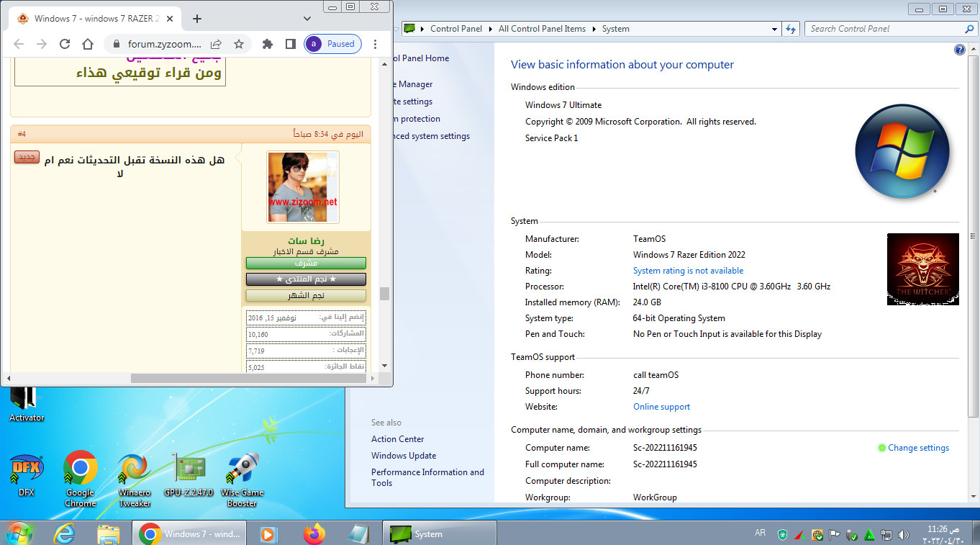Open رضا سات user profile name
Image resolution: width=980 pixels, height=545 pixels.
point(307,241)
